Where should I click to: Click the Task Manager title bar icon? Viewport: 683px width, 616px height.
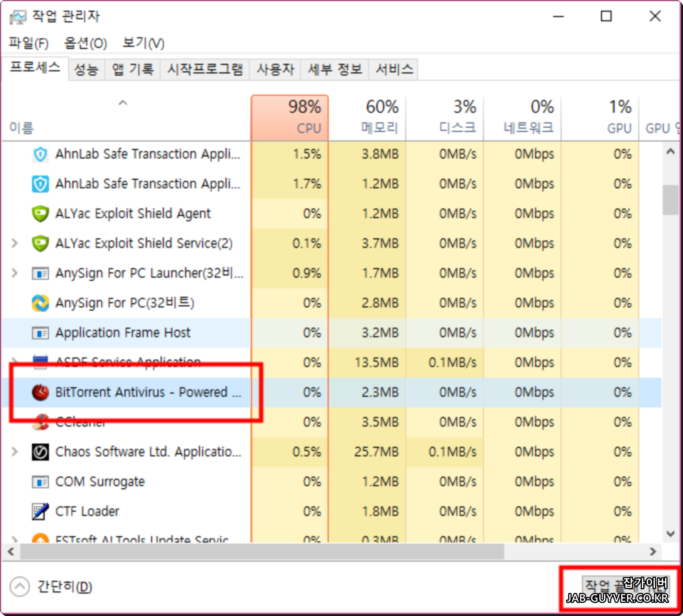[x=18, y=17]
